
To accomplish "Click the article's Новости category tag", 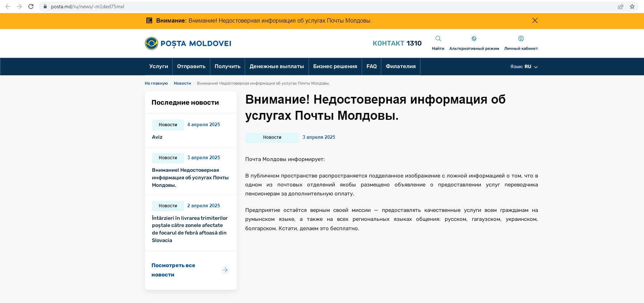I will click(x=272, y=137).
